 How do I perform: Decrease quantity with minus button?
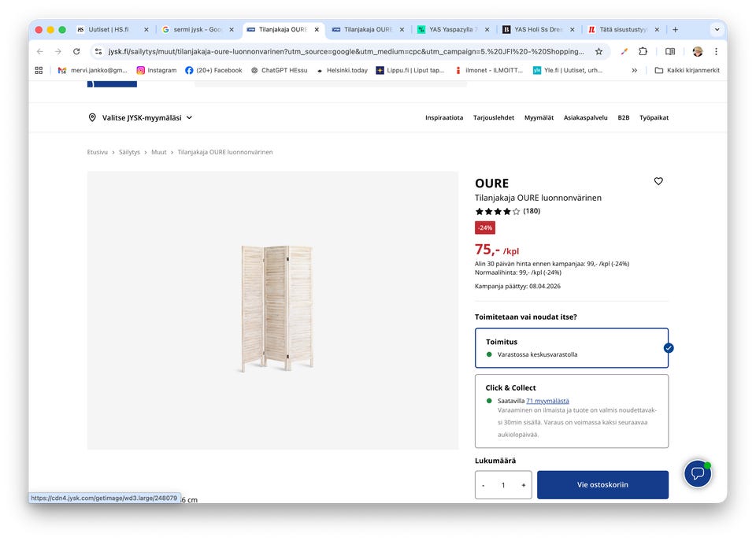pyautogui.click(x=483, y=485)
